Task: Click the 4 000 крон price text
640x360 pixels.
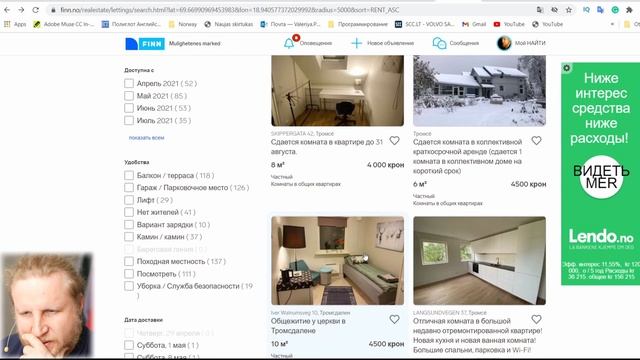Action: point(385,165)
